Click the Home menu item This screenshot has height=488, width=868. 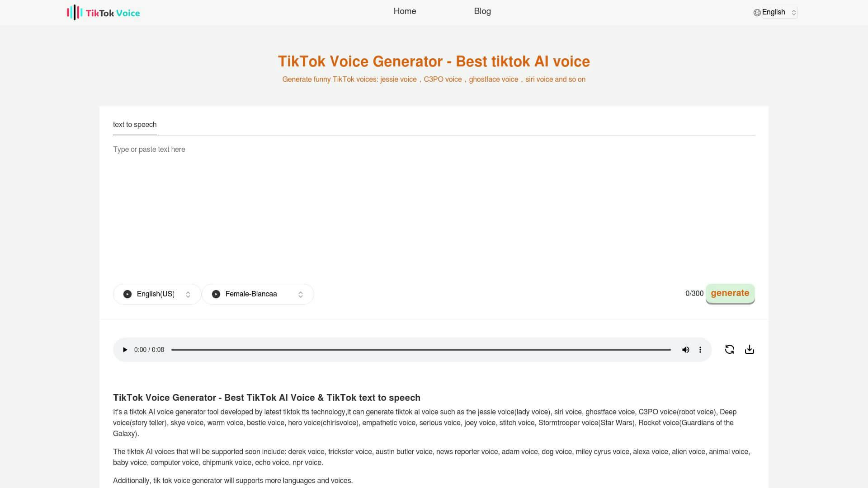404,11
